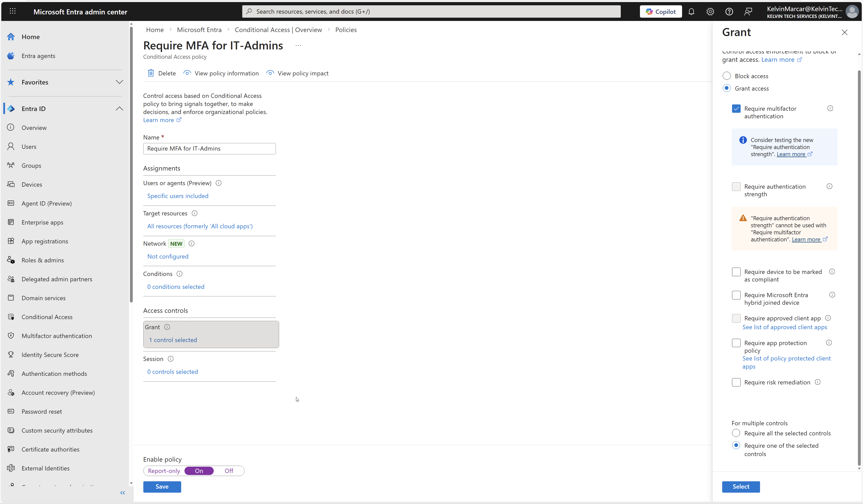This screenshot has width=863, height=504.
Task: Open Conditional Access in the sidebar
Action: [x=47, y=317]
